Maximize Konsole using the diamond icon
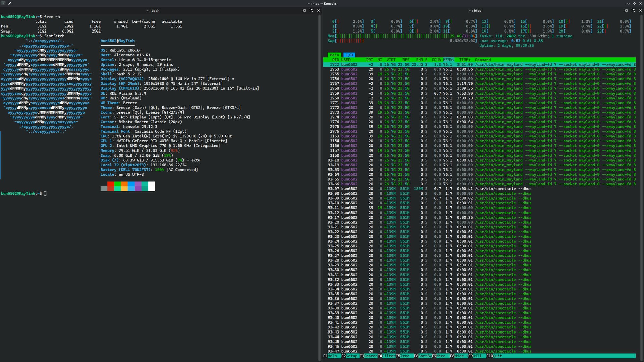 (x=634, y=3)
